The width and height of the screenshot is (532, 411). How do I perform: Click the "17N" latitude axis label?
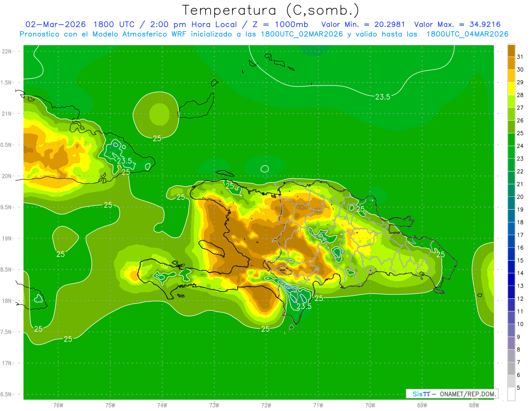[x=8, y=363]
